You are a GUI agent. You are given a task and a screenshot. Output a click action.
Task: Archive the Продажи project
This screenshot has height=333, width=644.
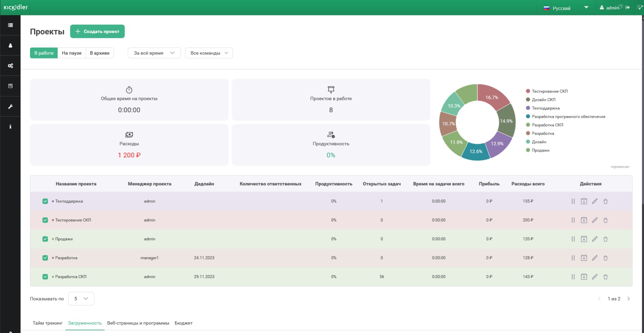[584, 239]
